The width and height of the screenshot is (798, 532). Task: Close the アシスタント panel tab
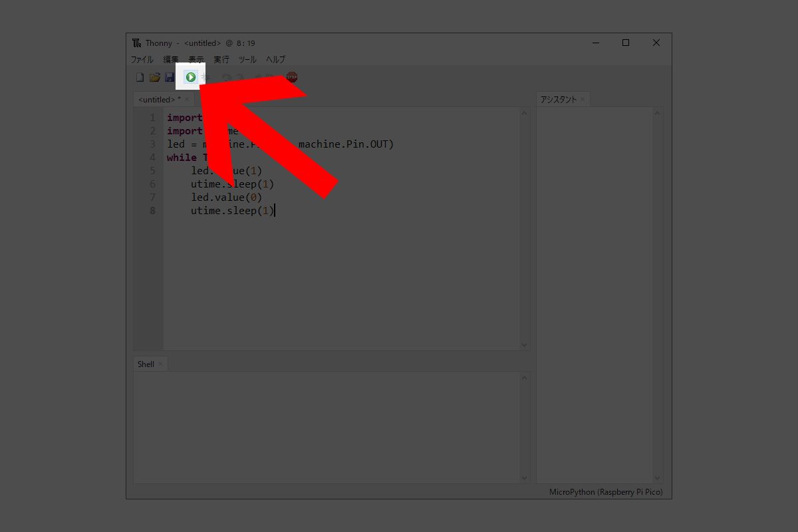click(x=583, y=100)
